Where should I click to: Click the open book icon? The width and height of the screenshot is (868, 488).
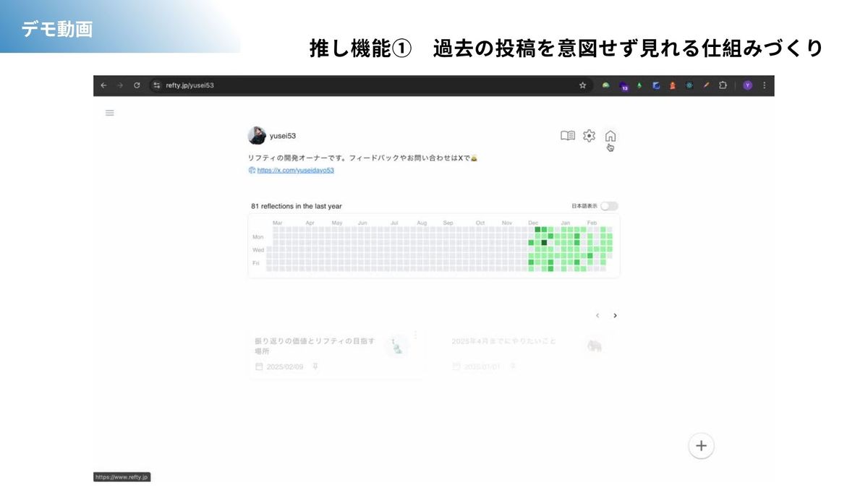coord(568,136)
